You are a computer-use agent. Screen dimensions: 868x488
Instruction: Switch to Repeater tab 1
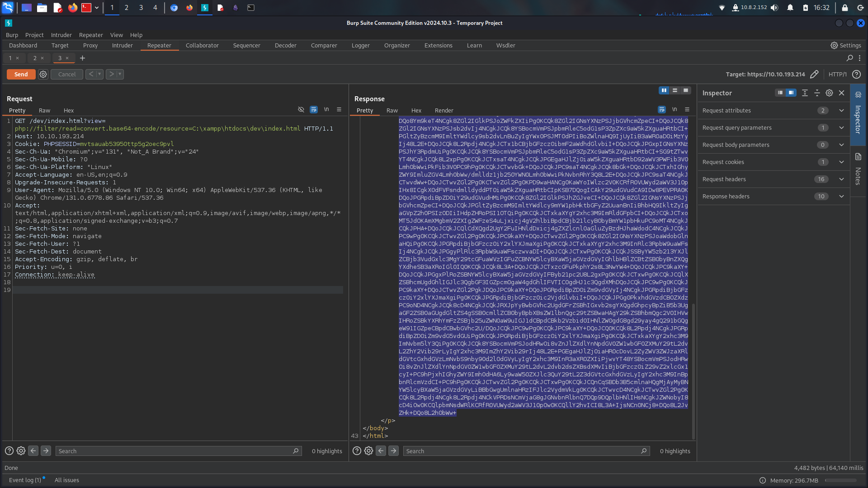click(x=10, y=58)
